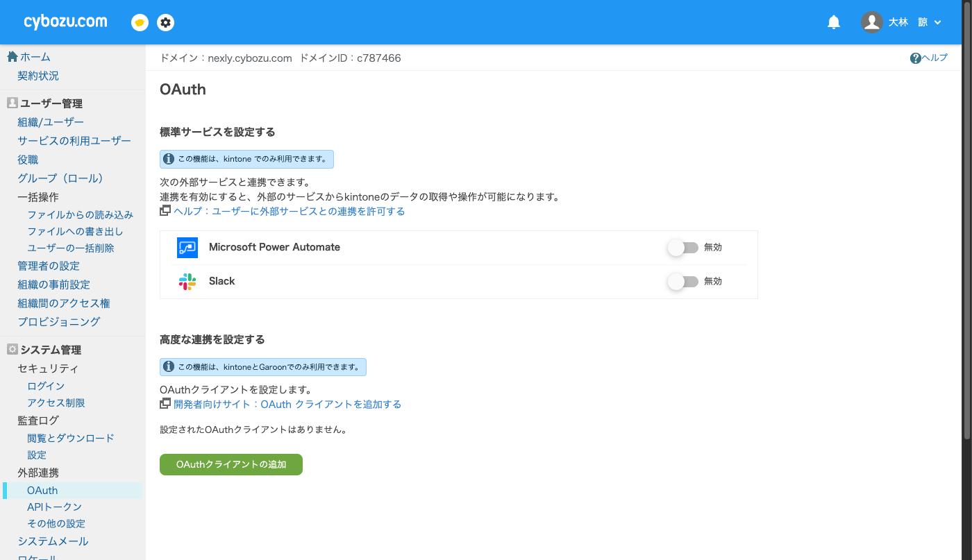Open ファイルからの読み込み
972x560 pixels.
(x=80, y=214)
